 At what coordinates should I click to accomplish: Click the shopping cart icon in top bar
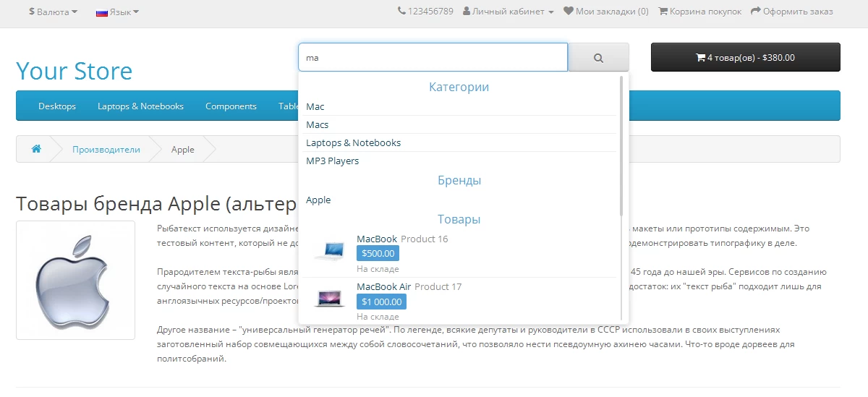(x=663, y=12)
